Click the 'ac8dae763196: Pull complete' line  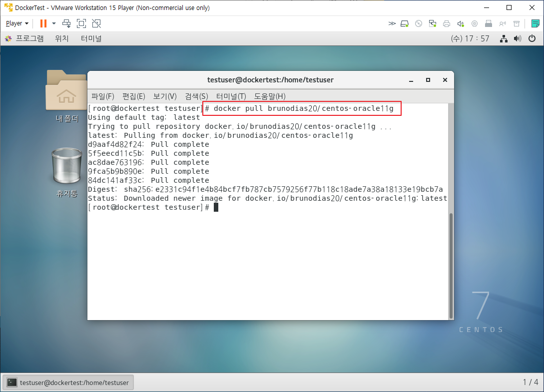tap(148, 162)
